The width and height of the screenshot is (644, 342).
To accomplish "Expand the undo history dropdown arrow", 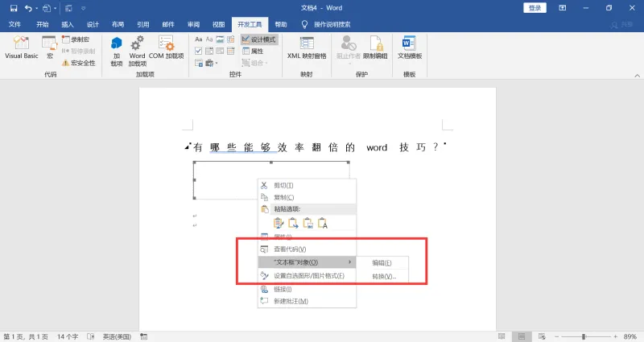I will coord(36,8).
